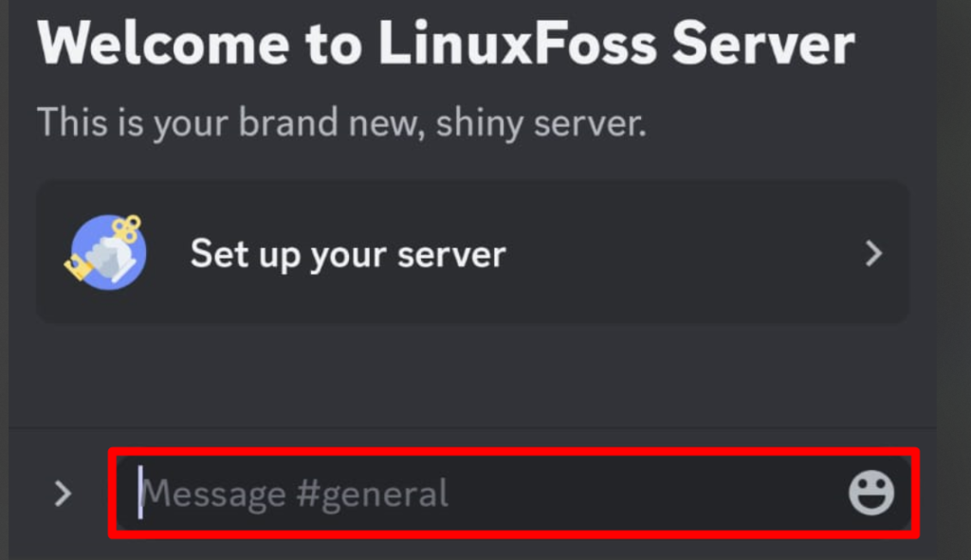Viewport: 971px width, 560px height.
Task: Click the brand new, shiny server subtitle
Action: click(x=341, y=122)
